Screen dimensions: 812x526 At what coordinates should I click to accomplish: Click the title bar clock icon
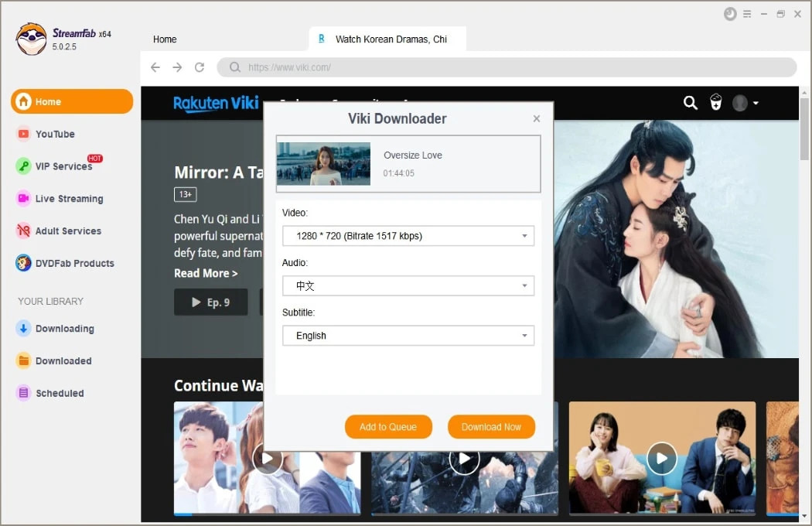tap(730, 14)
